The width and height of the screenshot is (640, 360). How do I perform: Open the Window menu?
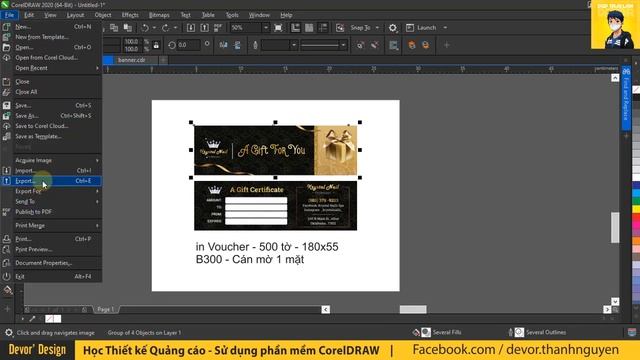click(259, 15)
